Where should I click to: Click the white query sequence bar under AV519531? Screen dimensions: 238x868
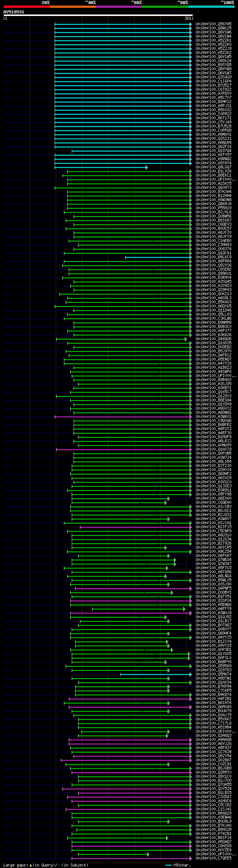coord(98,15)
